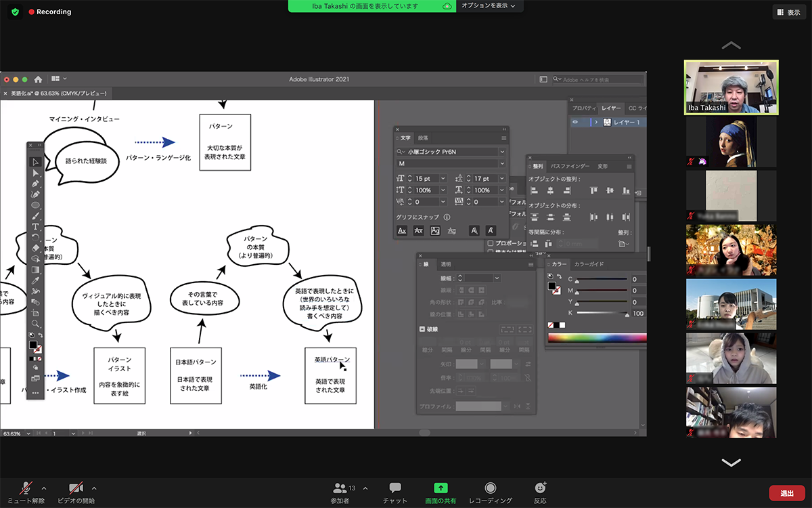The width and height of the screenshot is (812, 508).
Task: Select the Selection tool arrow
Action: [x=36, y=162]
